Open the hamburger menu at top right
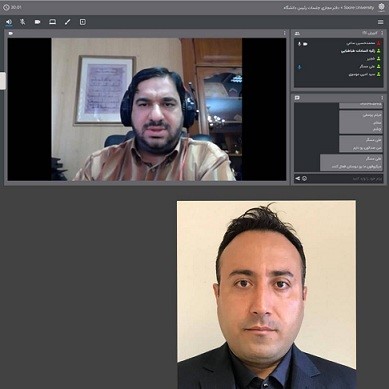Viewport: 389px width, 389px height. [380, 22]
